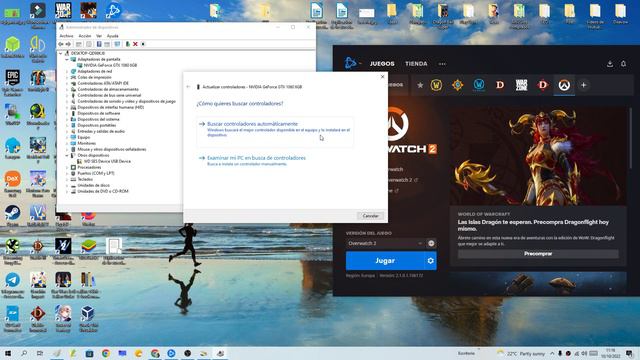This screenshot has height=360, width=640.
Task: Add a game with the plus icon
Action: point(584,85)
